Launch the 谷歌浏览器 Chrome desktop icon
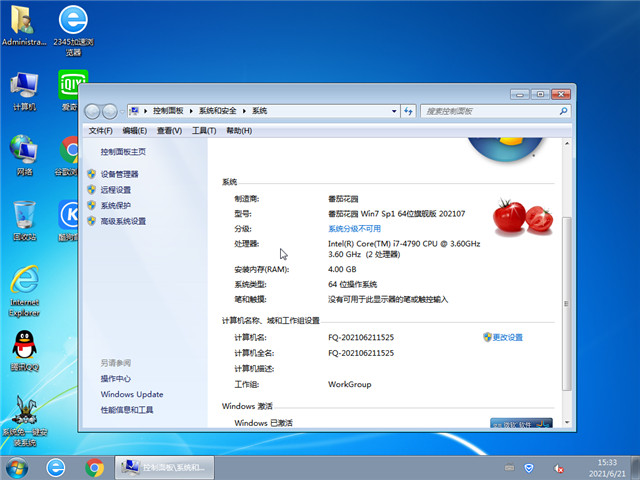 (x=67, y=155)
